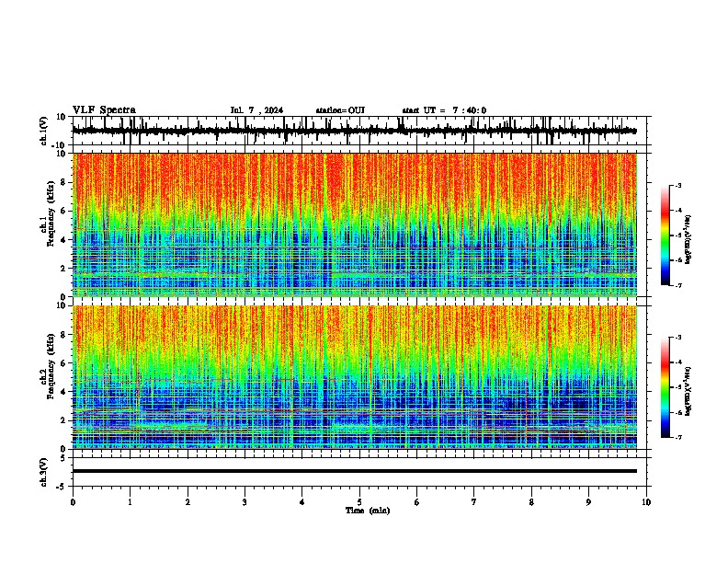728x563 pixels.
Task: Click ch.2 colorbar label "-7"
Action: pyautogui.click(x=677, y=437)
